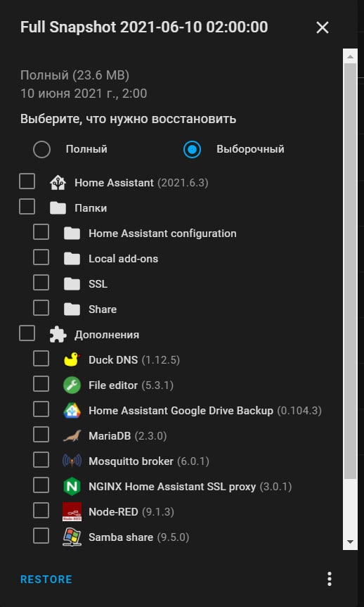This screenshot has width=364, height=607.
Task: Click the Node-RED (9.1.3) label
Action: pos(131,512)
